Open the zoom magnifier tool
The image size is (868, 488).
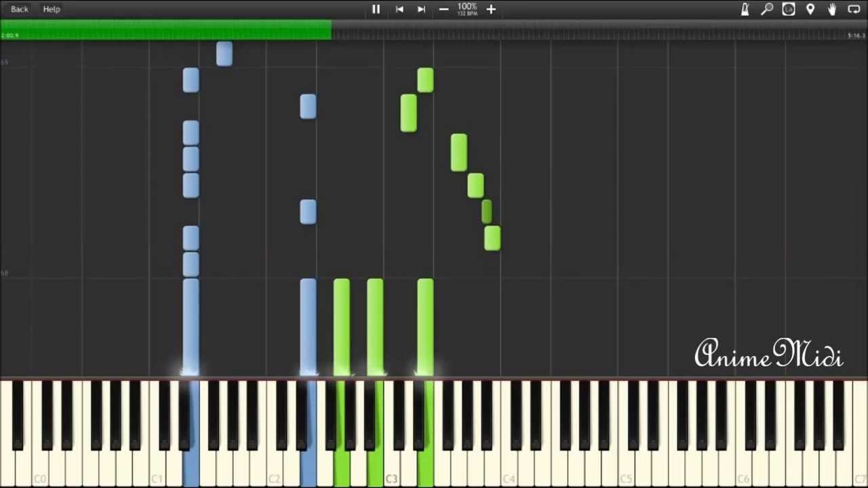[767, 9]
